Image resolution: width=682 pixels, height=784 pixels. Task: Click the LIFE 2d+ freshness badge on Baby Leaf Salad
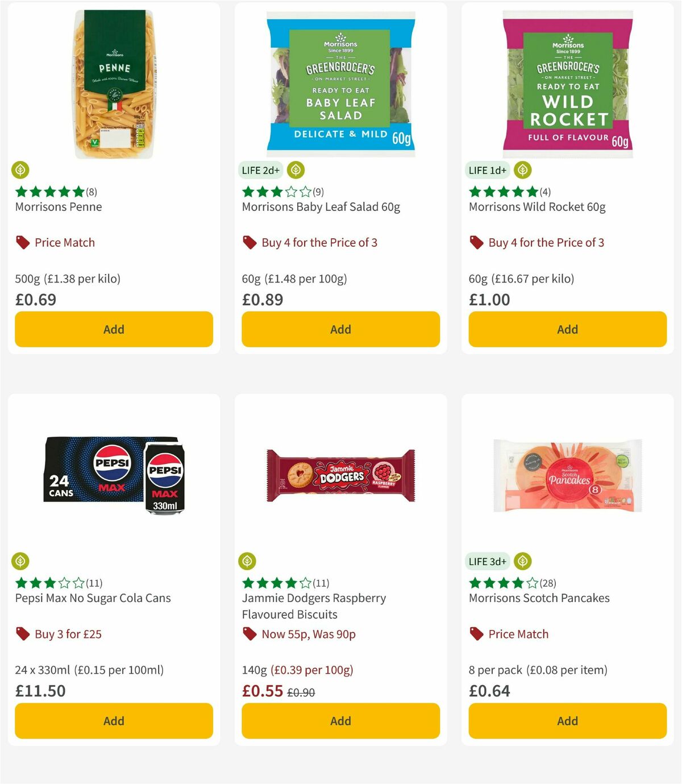pyautogui.click(x=260, y=170)
